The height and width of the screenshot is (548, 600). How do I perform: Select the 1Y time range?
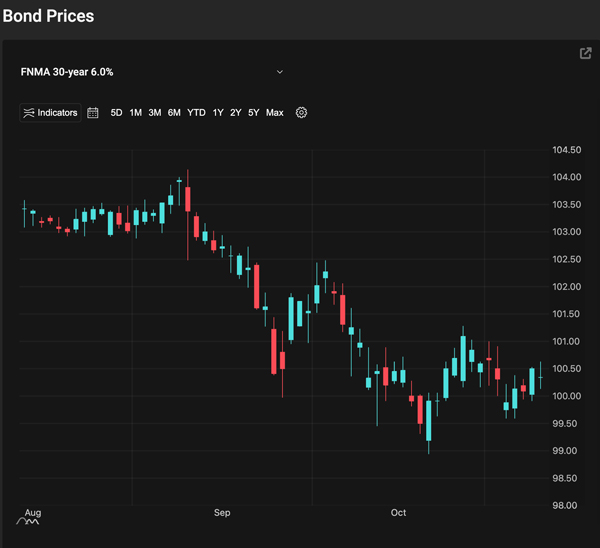click(x=218, y=113)
